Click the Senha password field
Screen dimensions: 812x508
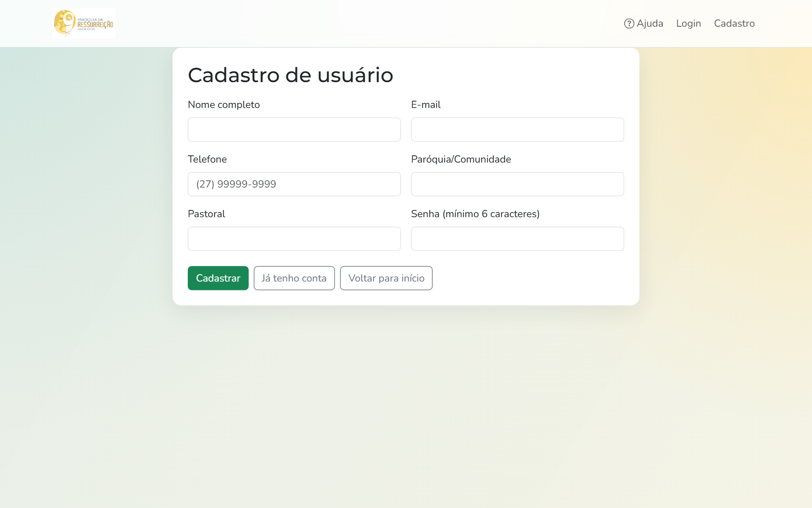517,239
